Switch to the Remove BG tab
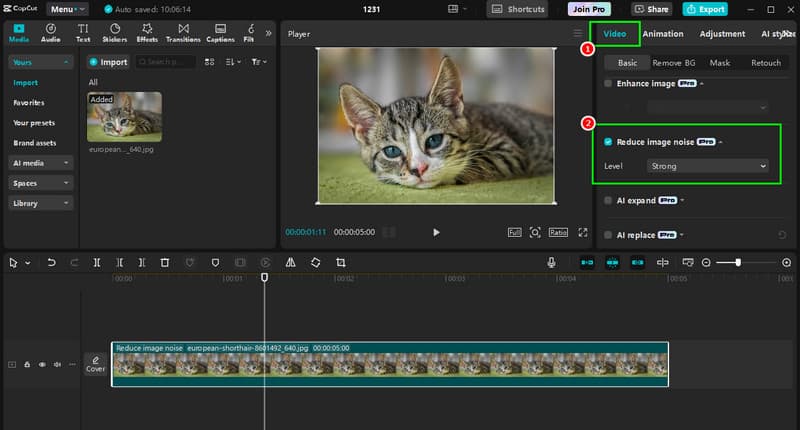This screenshot has height=430, width=800. pyautogui.click(x=673, y=63)
